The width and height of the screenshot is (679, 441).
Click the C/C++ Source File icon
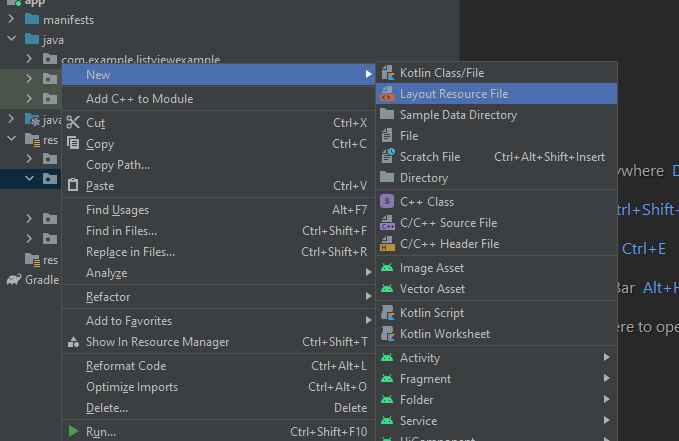(x=388, y=223)
